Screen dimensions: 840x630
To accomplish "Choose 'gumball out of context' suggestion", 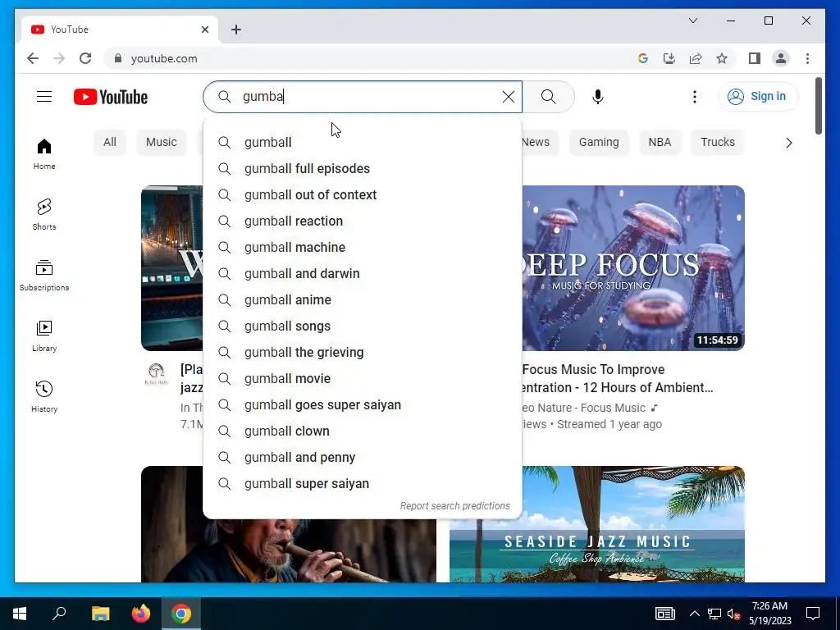I will point(363,194).
